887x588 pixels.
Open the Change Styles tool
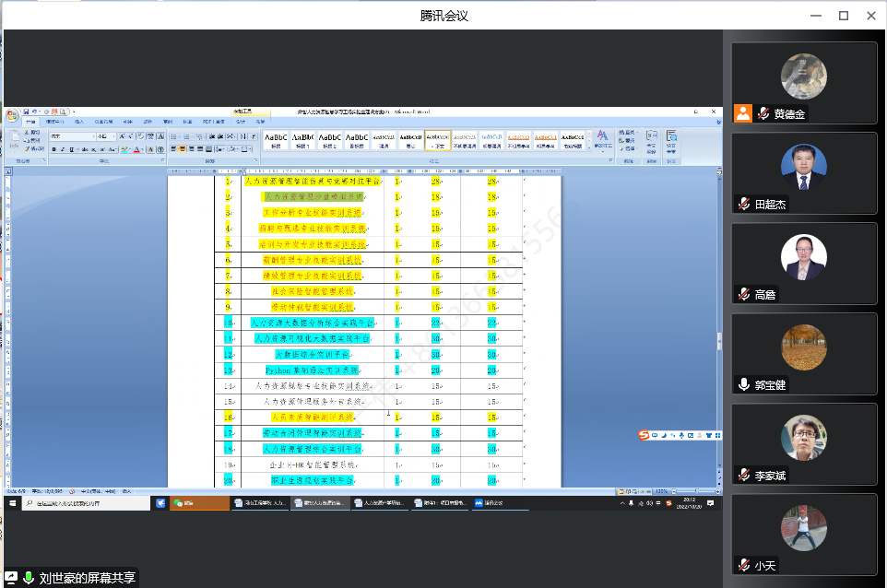point(603,139)
